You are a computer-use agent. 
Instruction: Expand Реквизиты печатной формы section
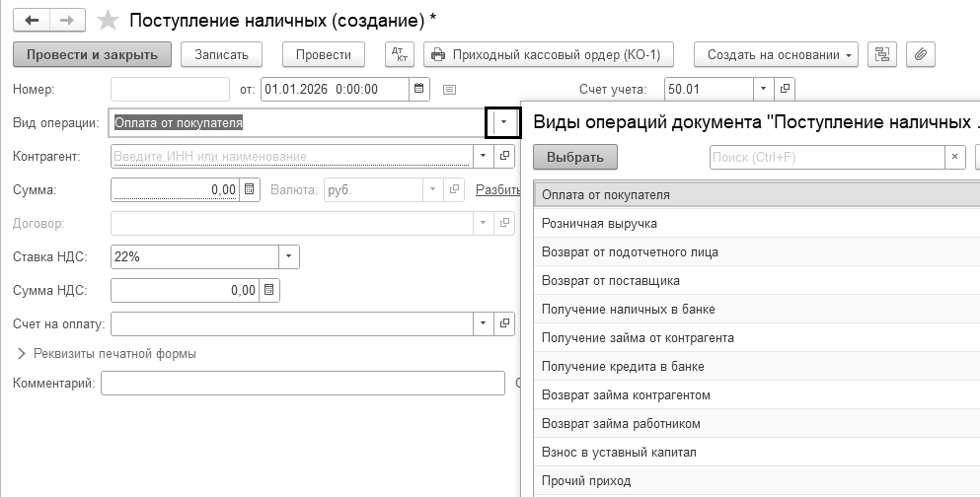(x=23, y=353)
